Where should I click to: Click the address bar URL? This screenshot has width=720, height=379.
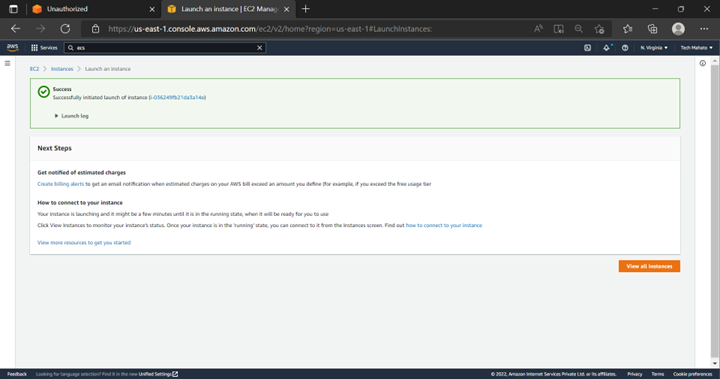pos(270,29)
